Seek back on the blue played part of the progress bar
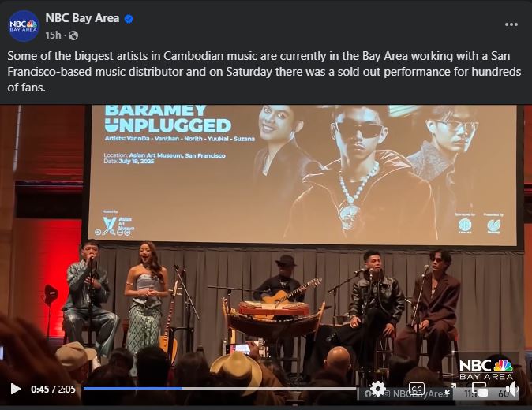Viewport: 532px width, 410px height. 133,388
